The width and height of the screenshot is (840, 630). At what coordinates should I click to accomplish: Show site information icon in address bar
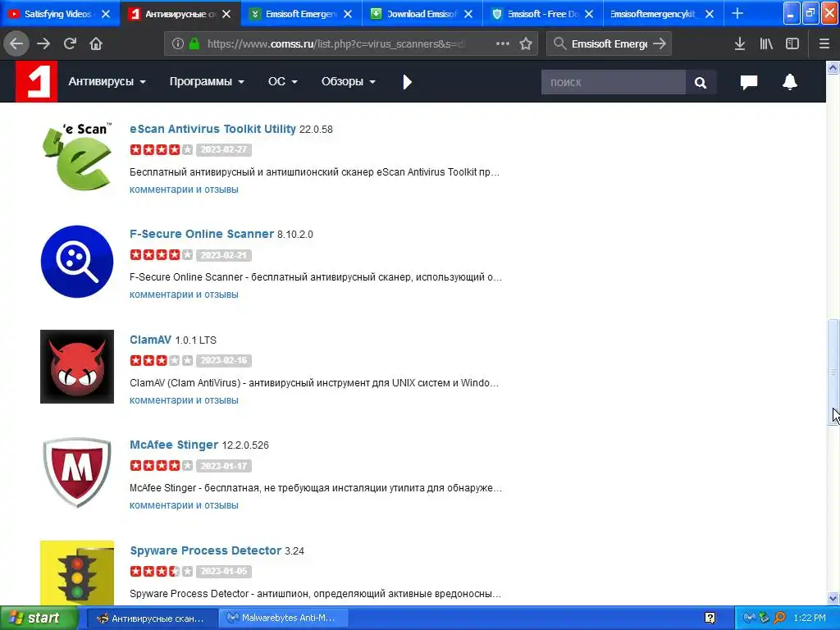(177, 44)
